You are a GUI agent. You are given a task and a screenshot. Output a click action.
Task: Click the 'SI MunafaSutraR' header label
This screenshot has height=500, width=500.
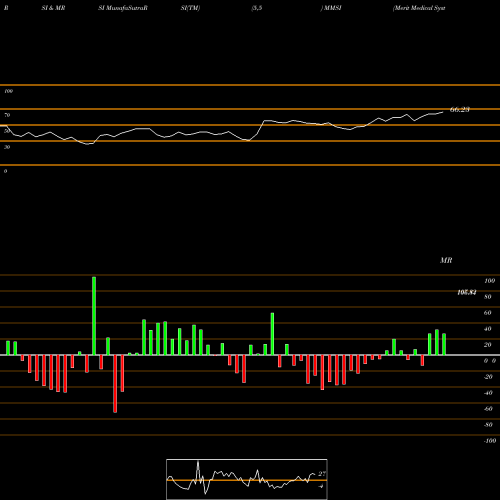pyautogui.click(x=123, y=8)
